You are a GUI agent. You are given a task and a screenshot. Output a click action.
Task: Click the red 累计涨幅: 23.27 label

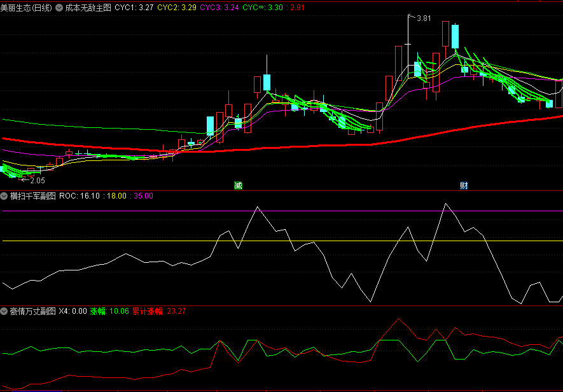tap(159, 311)
